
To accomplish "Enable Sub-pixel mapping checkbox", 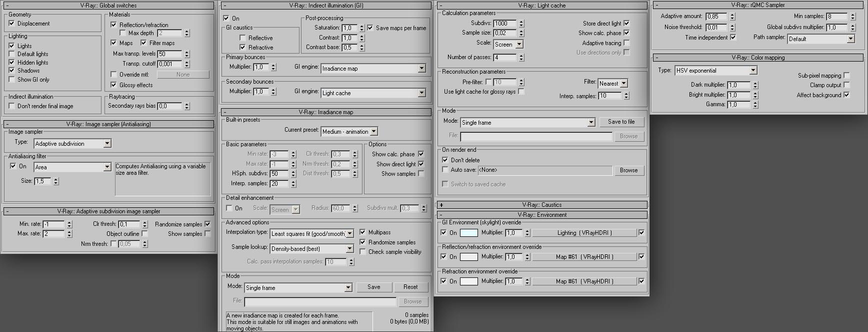I will pyautogui.click(x=846, y=76).
